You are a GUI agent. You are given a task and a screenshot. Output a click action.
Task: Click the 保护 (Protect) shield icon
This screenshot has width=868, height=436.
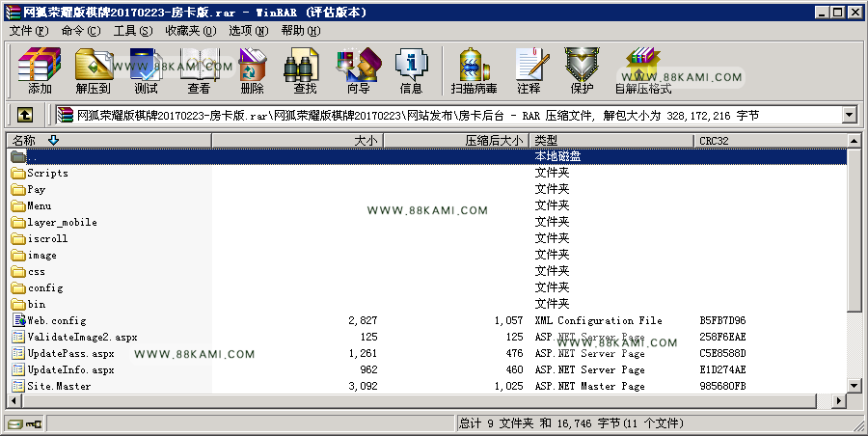click(582, 70)
